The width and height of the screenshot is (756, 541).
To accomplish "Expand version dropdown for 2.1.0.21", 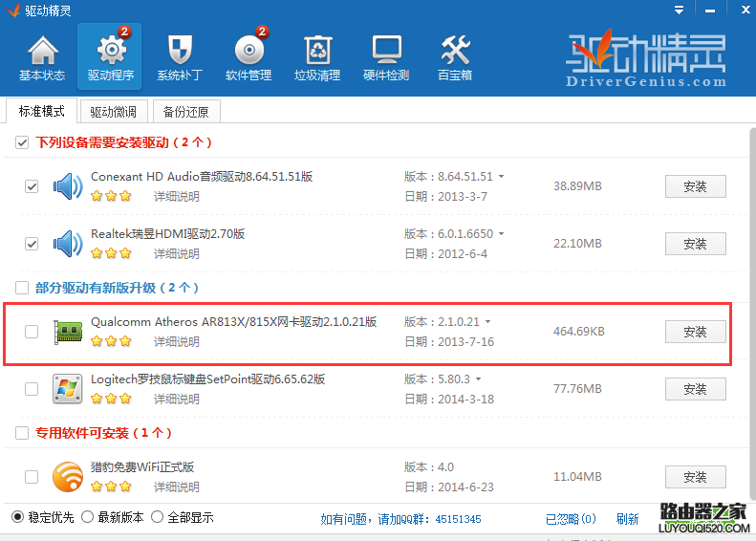I will [x=488, y=321].
